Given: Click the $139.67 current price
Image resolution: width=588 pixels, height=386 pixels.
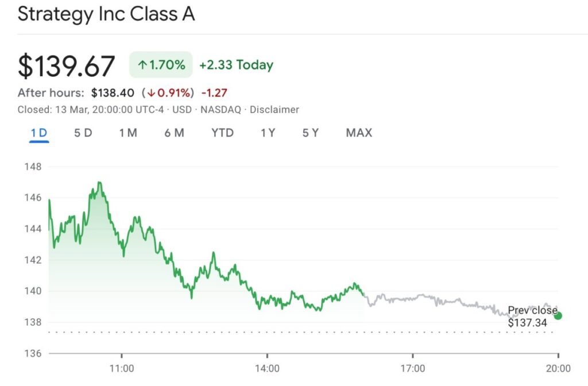Looking at the screenshot, I should [x=67, y=66].
